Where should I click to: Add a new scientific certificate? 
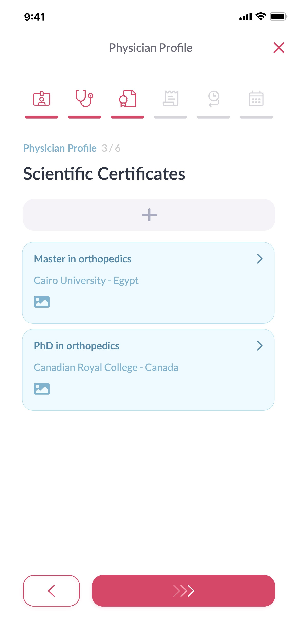click(149, 215)
